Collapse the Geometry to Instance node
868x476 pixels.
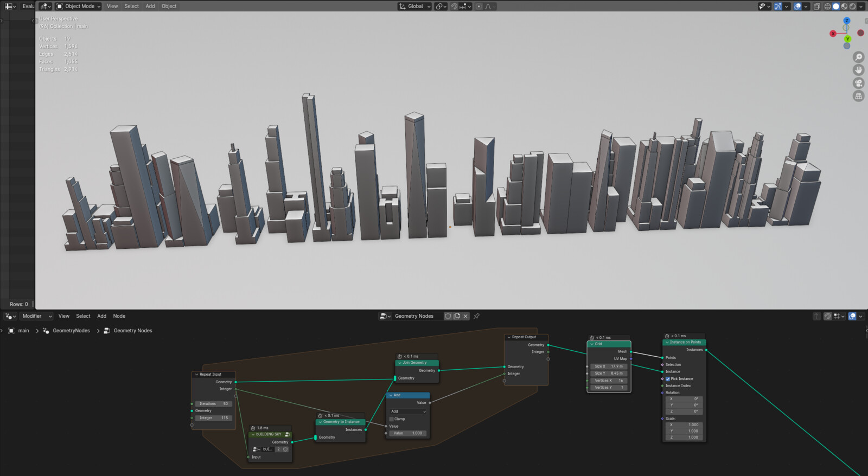(x=320, y=422)
